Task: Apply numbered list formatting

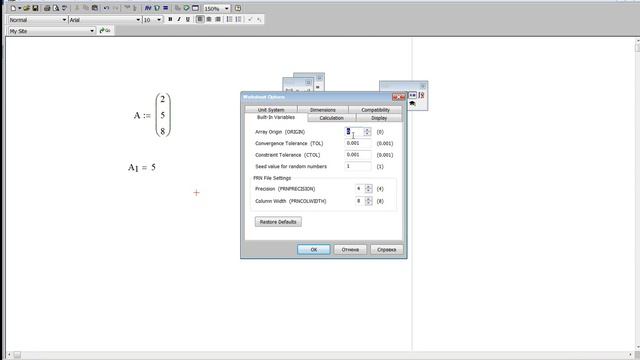Action: pos(238,19)
